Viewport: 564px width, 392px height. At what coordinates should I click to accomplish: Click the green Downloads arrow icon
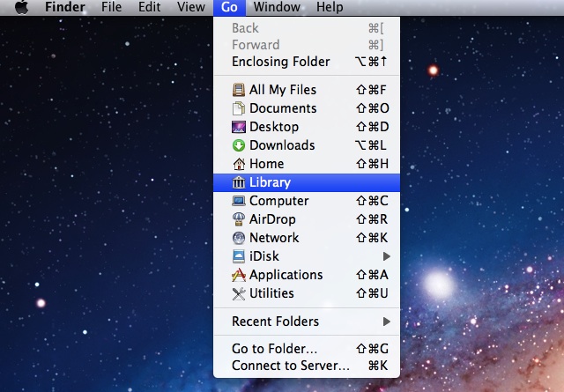(239, 145)
